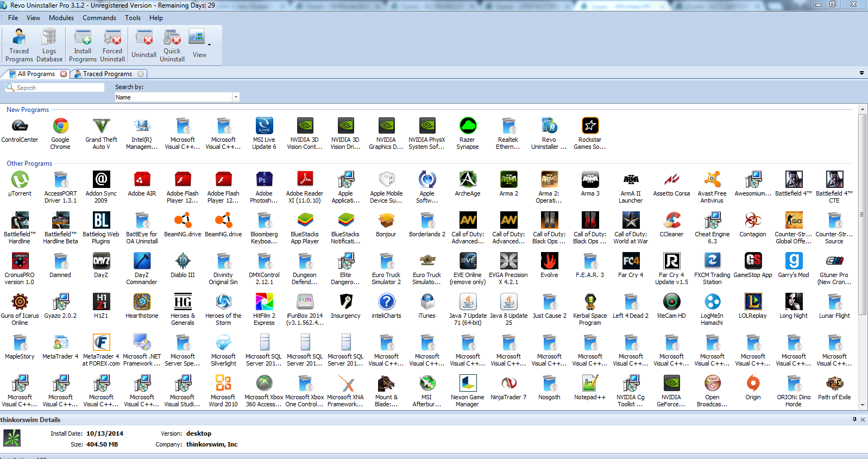Close the All Programs tab

pyautogui.click(x=64, y=74)
